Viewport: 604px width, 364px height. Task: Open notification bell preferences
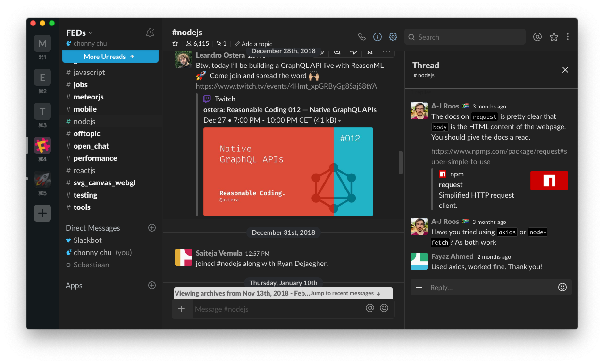pyautogui.click(x=150, y=33)
